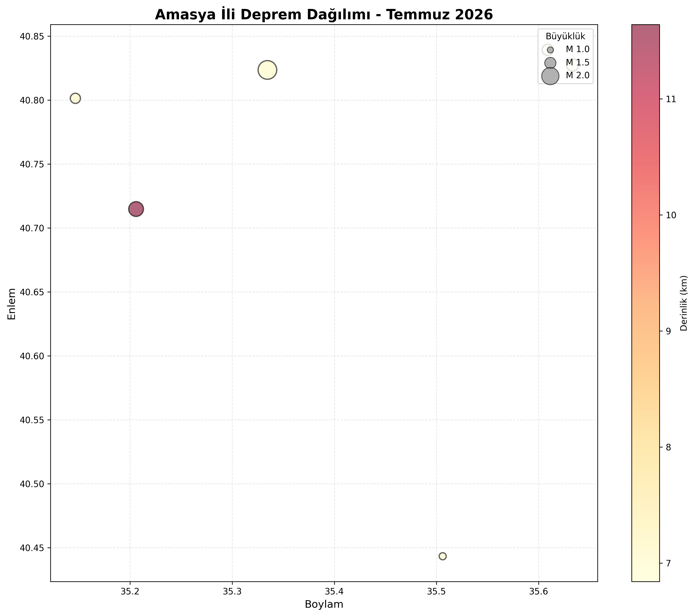Click the M 2.0 legend marker
The width and height of the screenshot is (695, 616).
550,76
